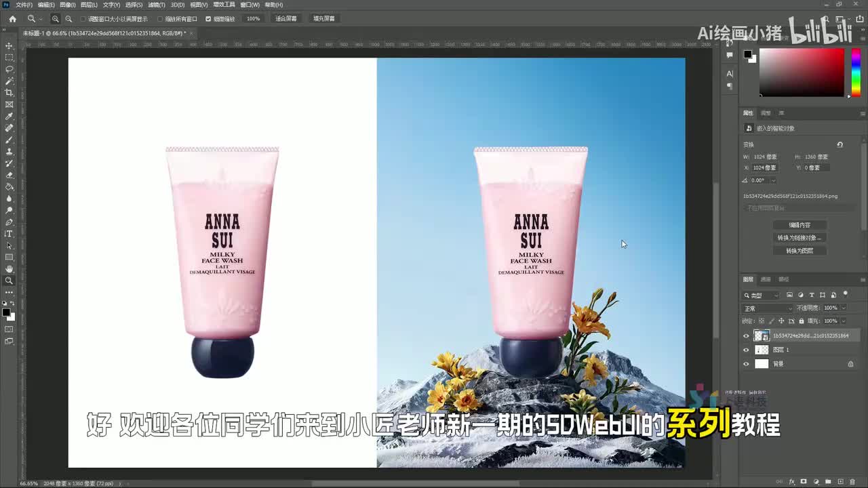Select the Pen tool
Screen dimensions: 868x488
[x=9, y=222]
